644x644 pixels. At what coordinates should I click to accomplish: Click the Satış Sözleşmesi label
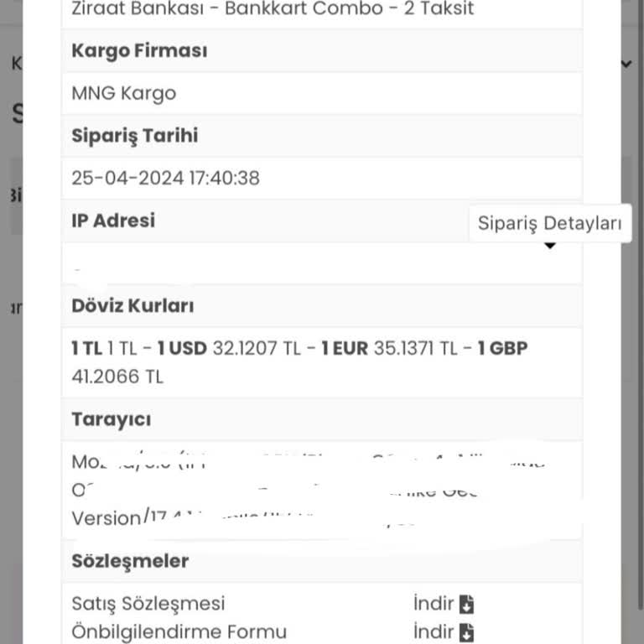148,604
